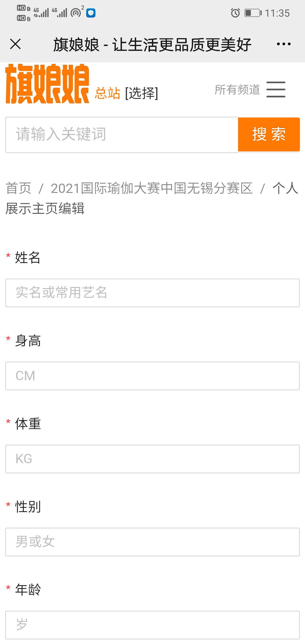The height and width of the screenshot is (644, 305).
Task: Select the 总站 site label
Action: 107,93
